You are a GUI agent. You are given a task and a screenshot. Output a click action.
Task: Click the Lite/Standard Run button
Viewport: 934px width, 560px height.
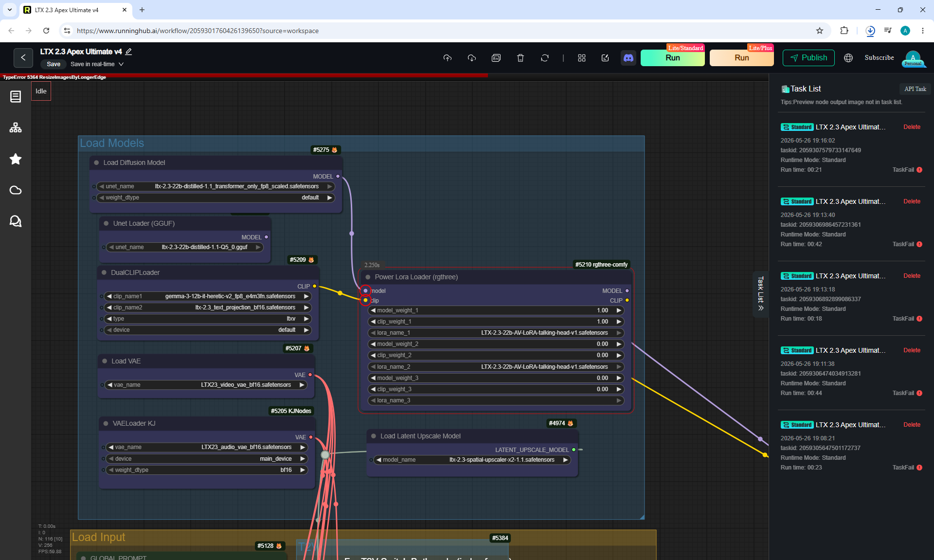pyautogui.click(x=672, y=58)
